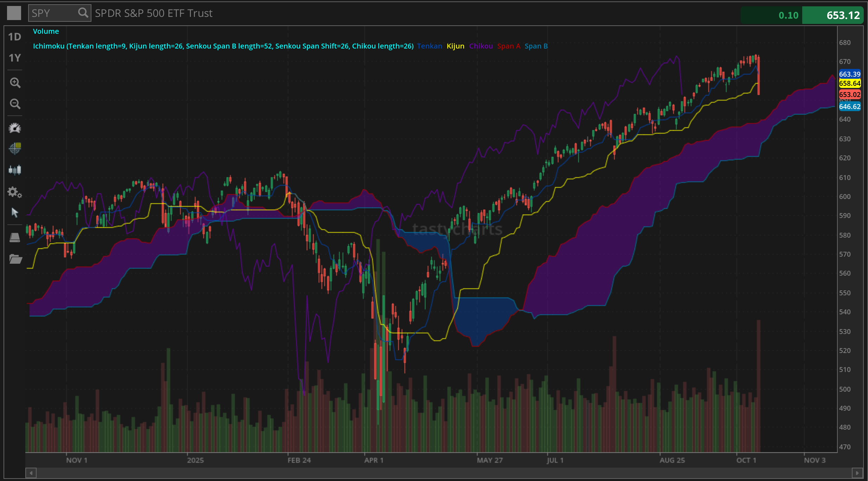Screen dimensions: 868x481
Task: Click the magnifier inside the symbol search box
Action: tap(83, 13)
